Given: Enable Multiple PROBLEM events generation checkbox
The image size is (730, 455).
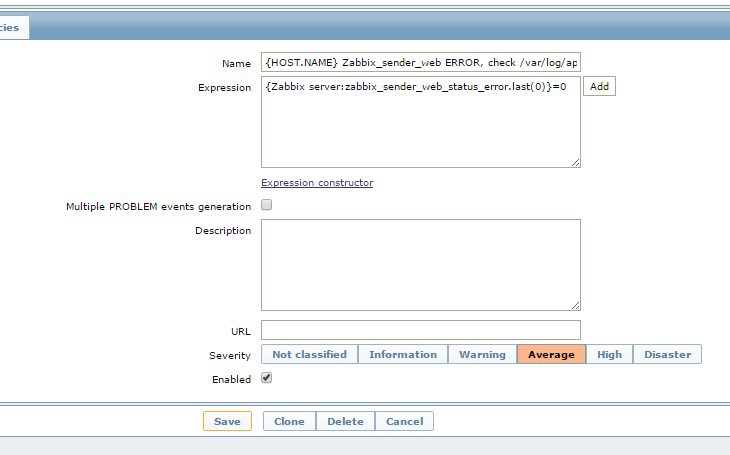Looking at the screenshot, I should coord(266,205).
